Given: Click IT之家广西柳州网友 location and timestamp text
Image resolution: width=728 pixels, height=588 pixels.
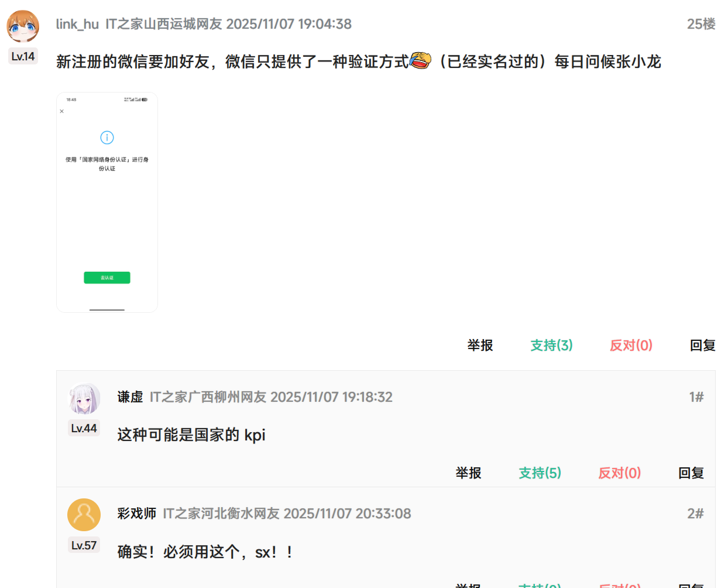Looking at the screenshot, I should click(272, 397).
